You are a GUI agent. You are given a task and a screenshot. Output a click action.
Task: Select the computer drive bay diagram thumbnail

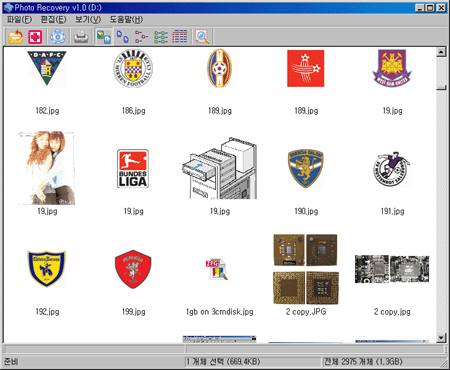point(219,168)
